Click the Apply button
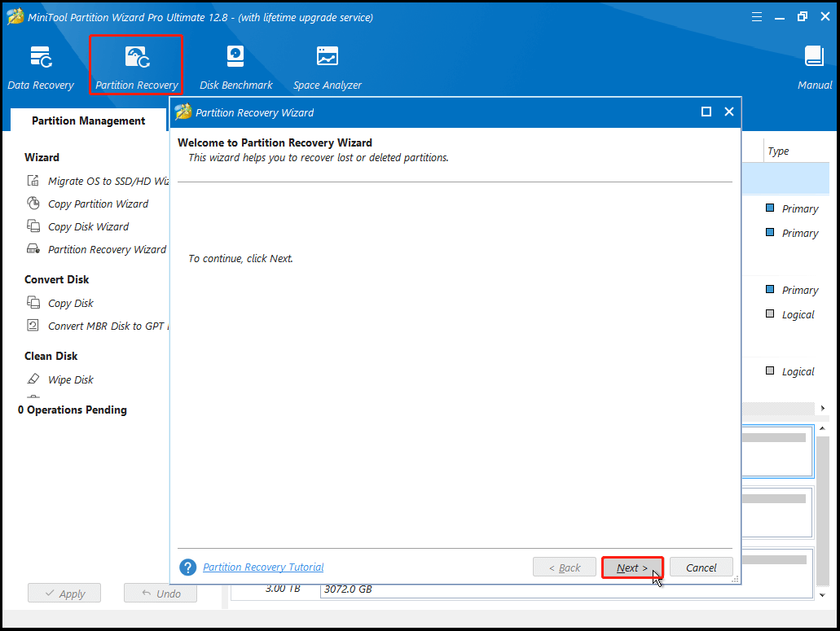The height and width of the screenshot is (631, 840). coord(64,593)
